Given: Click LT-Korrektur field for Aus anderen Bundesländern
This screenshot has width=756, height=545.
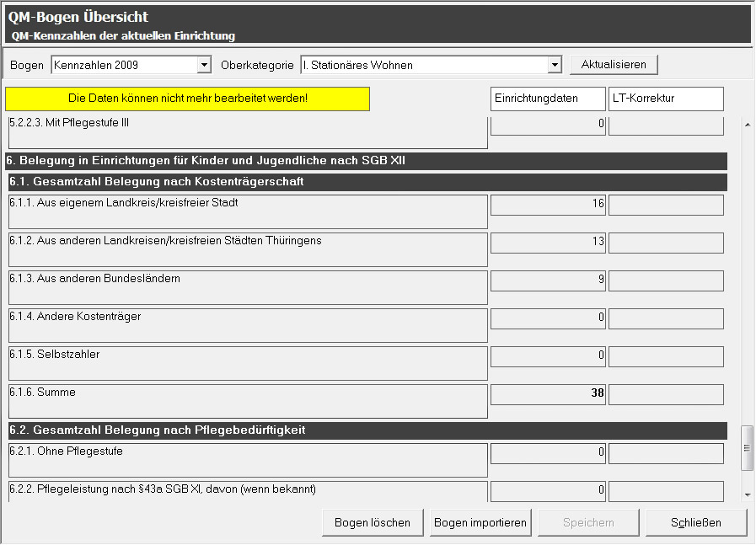Looking at the screenshot, I should 666,281.
